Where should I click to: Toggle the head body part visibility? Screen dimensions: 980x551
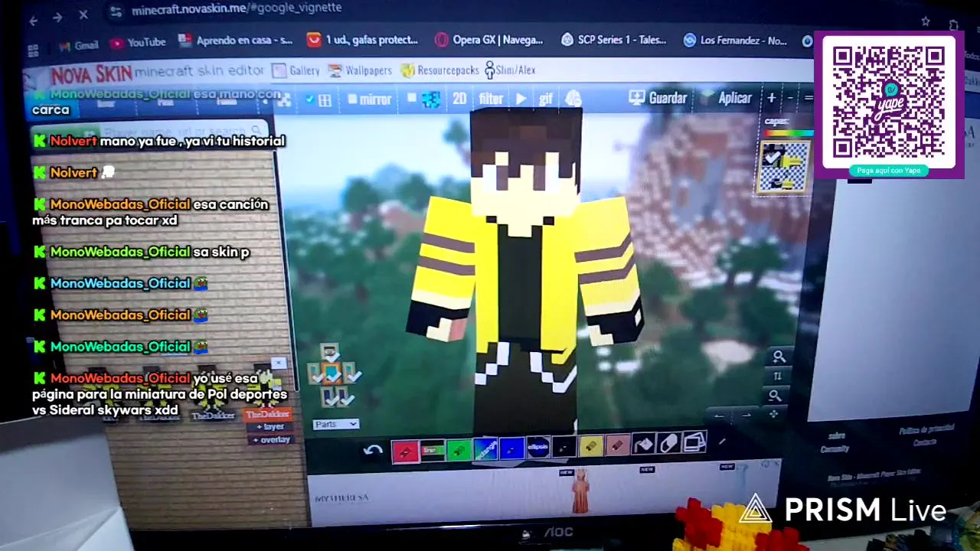point(330,352)
